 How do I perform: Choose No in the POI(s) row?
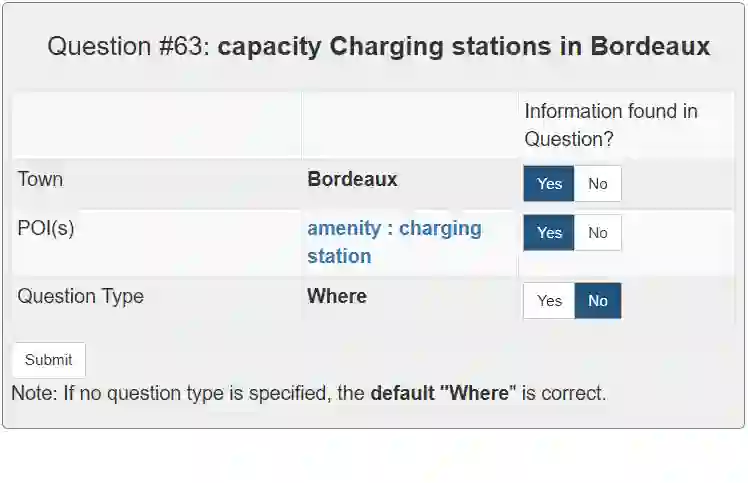[x=597, y=233]
